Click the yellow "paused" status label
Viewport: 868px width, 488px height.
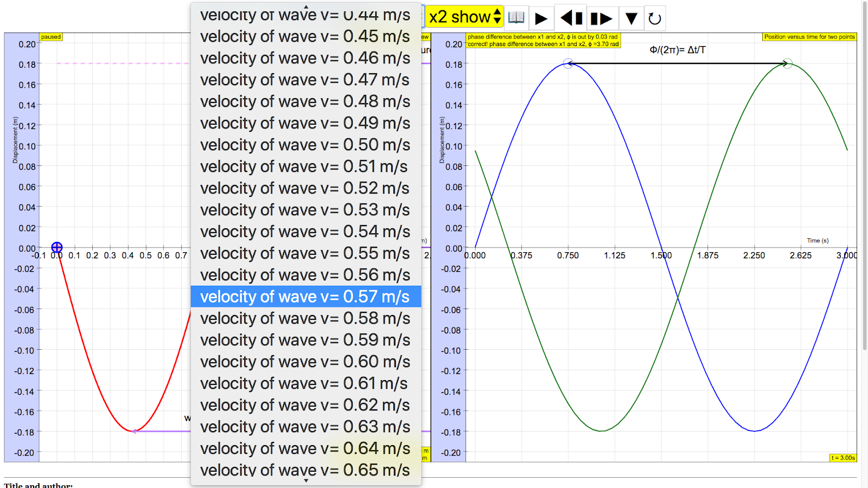[51, 37]
